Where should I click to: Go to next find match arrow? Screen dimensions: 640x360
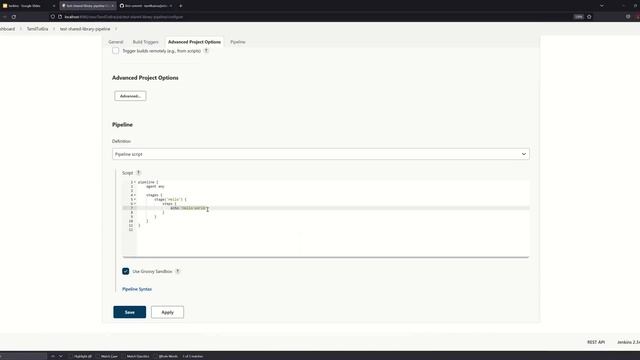point(60,356)
